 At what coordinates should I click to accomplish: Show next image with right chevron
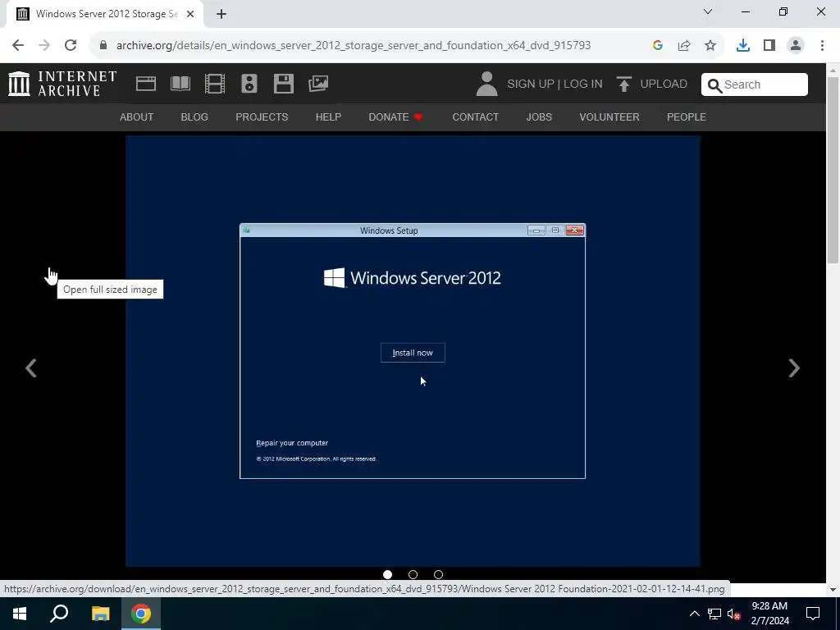tap(794, 368)
